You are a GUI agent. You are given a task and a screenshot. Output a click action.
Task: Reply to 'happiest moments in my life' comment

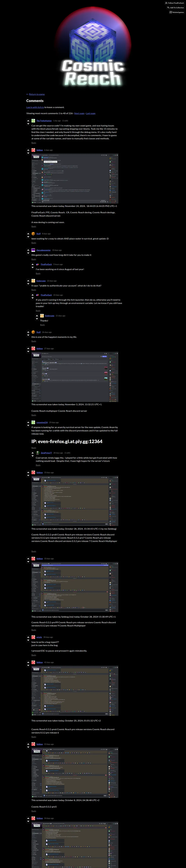click(34, 341)
